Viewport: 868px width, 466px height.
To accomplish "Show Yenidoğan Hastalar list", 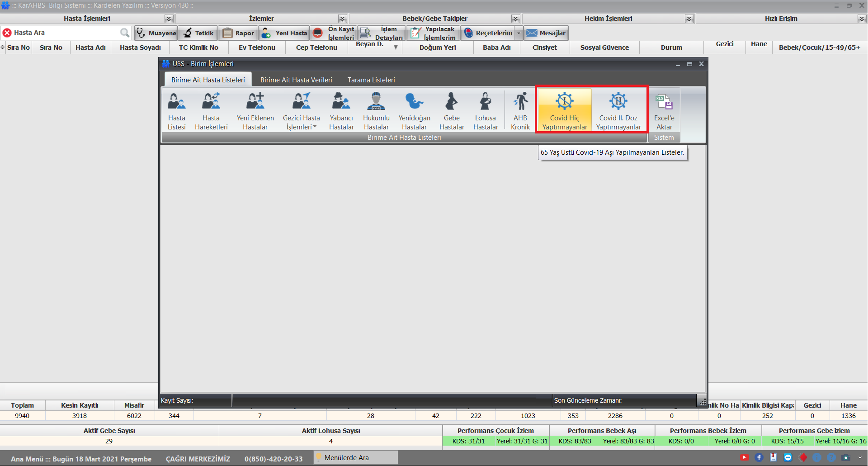I will (414, 111).
